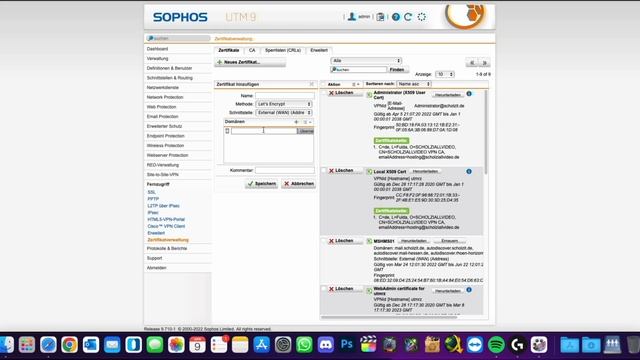The width and height of the screenshot is (640, 360).
Task: Click the Speichern button
Action: (x=262, y=184)
